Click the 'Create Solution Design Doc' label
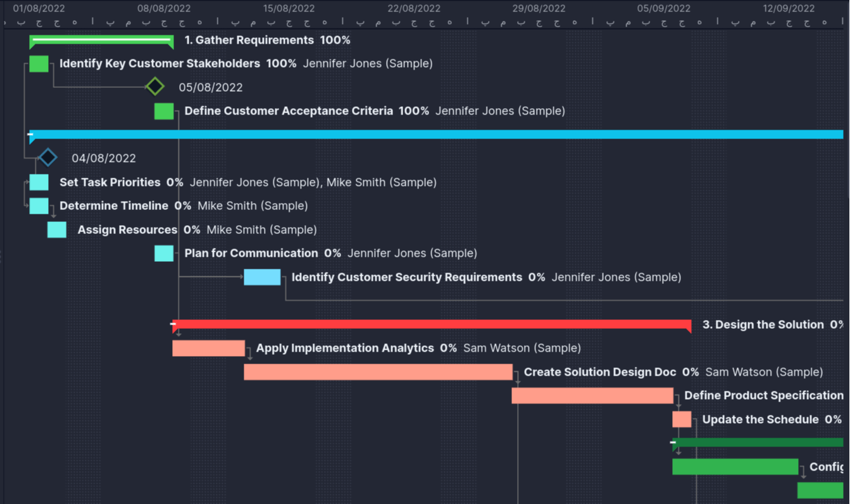Viewport: 850px width, 504px height. point(600,372)
